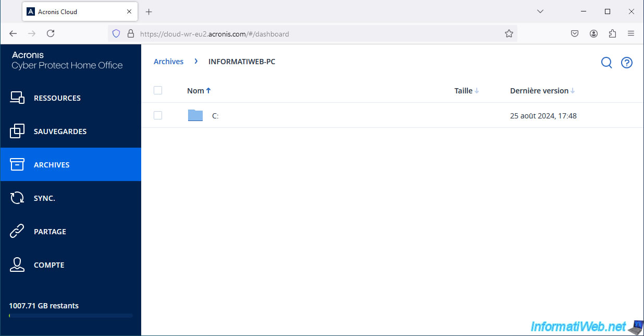644x336 pixels.
Task: Go to Sauvegardes in sidebar
Action: tap(60, 131)
